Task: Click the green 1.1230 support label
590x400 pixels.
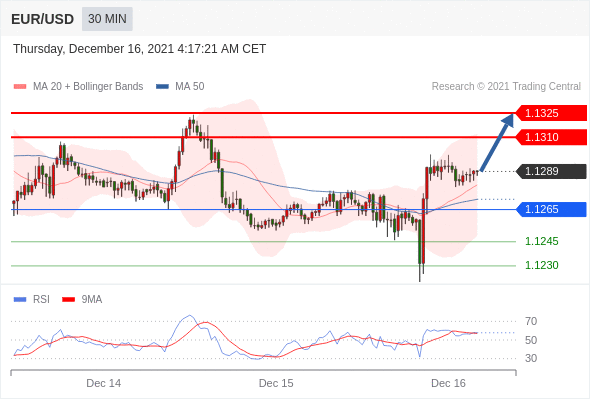Action: (x=541, y=266)
